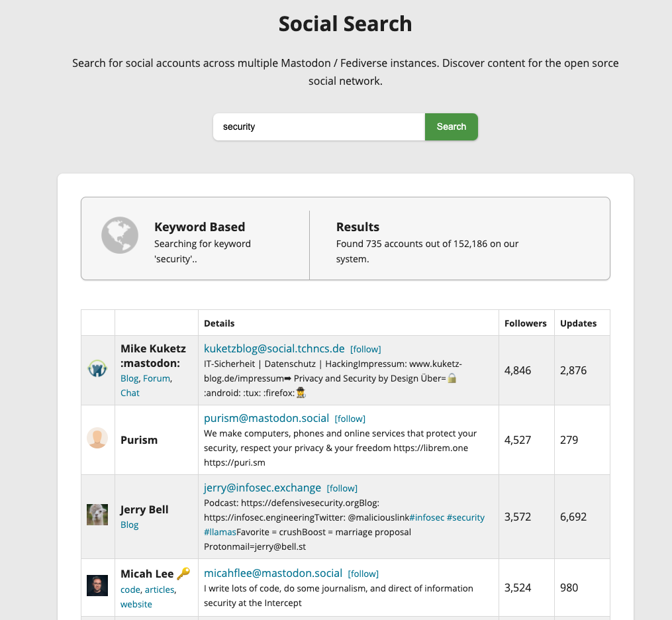672x620 pixels.
Task: Focus the search field containing 'security'
Action: (318, 127)
